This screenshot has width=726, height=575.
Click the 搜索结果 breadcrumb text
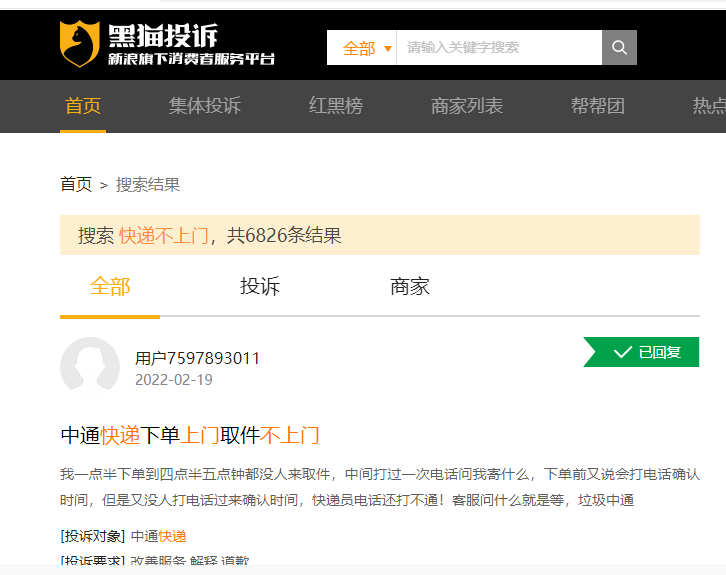[148, 185]
